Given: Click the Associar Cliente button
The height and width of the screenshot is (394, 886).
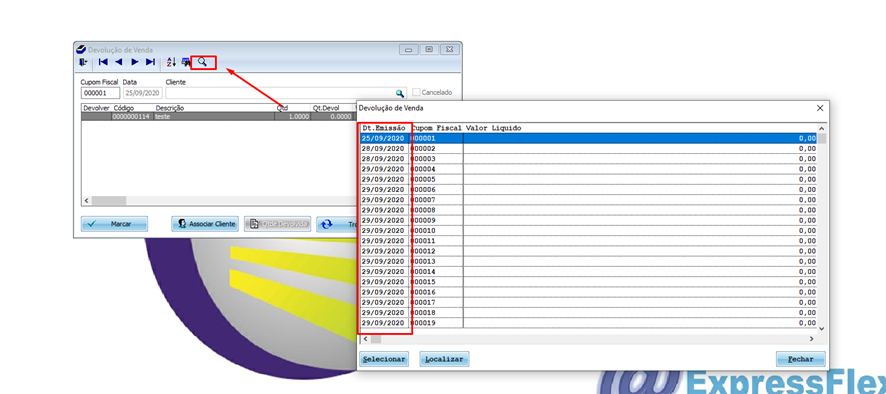Looking at the screenshot, I should pos(205,224).
